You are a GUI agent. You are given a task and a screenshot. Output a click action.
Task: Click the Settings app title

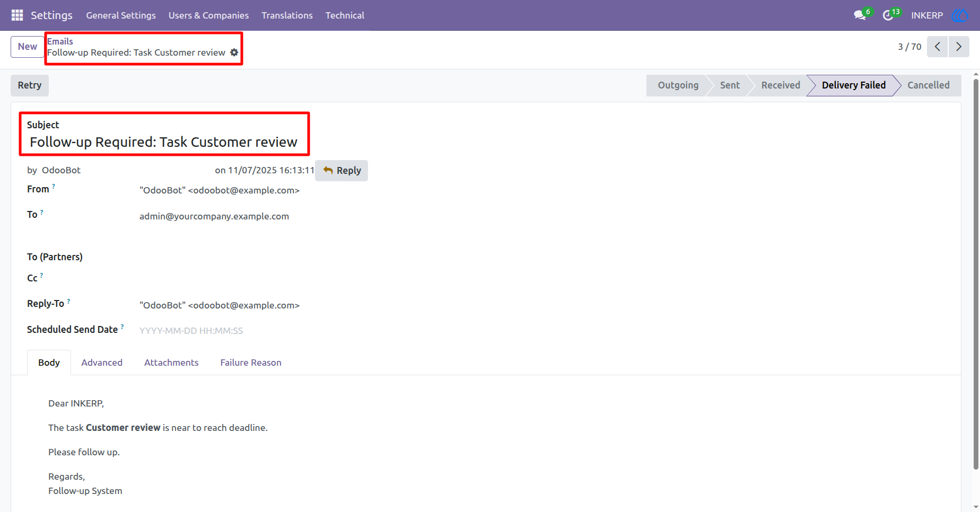[51, 15]
